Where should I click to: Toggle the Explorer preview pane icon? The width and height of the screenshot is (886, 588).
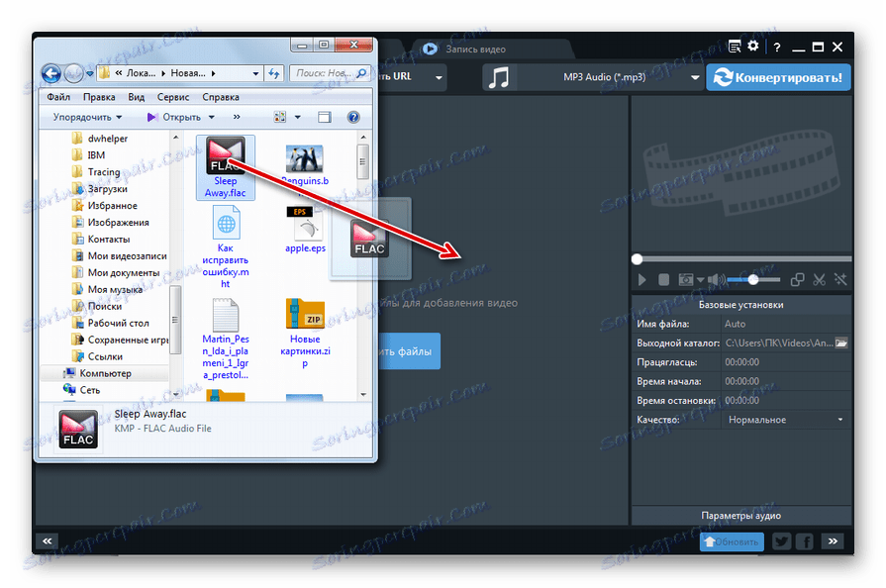(325, 117)
